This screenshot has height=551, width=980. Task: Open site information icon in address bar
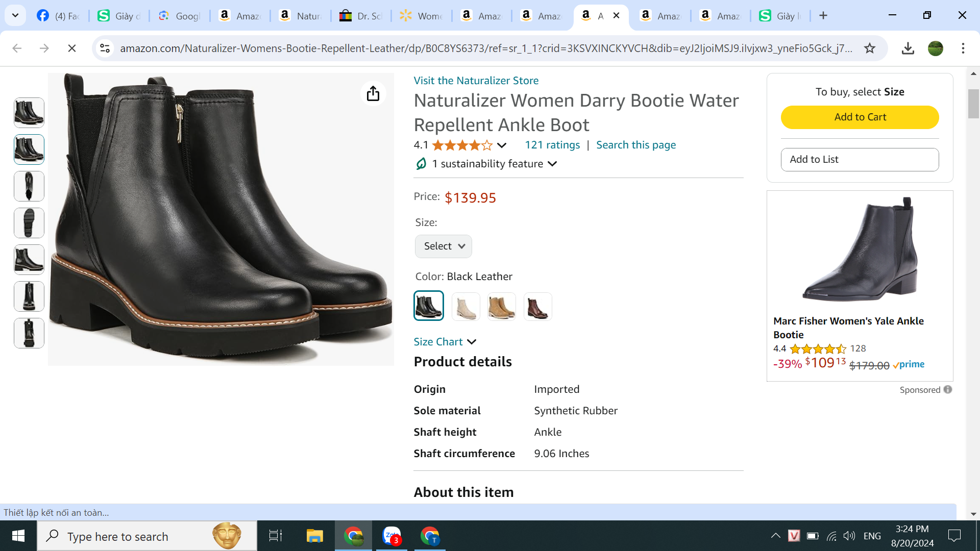(105, 48)
